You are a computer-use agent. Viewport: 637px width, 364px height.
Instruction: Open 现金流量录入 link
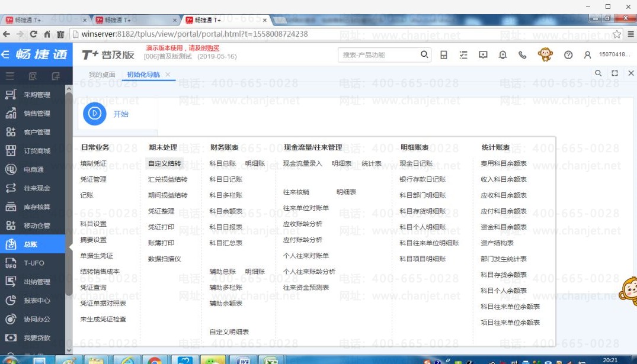point(303,163)
